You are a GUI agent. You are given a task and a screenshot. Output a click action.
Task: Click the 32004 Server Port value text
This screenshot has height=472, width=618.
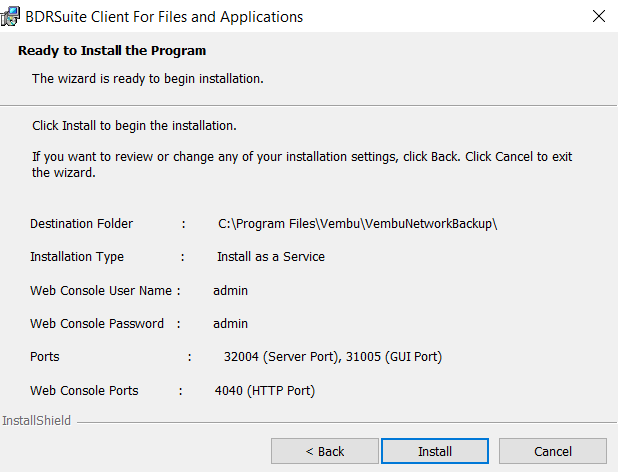pyautogui.click(x=283, y=357)
